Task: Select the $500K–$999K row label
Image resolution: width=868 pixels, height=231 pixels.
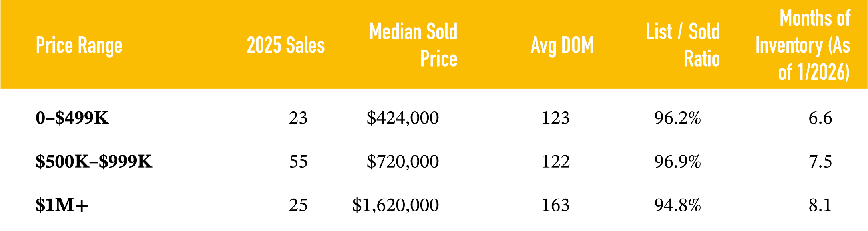Action: click(x=94, y=162)
